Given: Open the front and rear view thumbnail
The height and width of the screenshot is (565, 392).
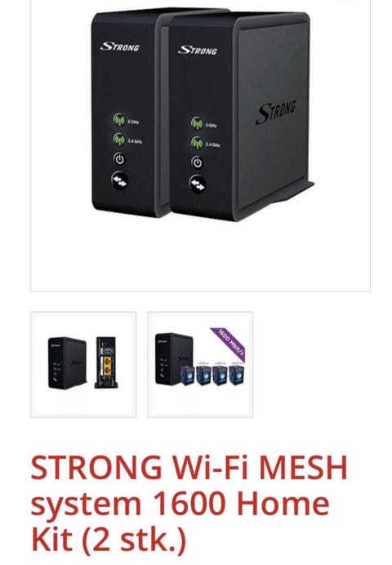Looking at the screenshot, I should click(x=83, y=365).
